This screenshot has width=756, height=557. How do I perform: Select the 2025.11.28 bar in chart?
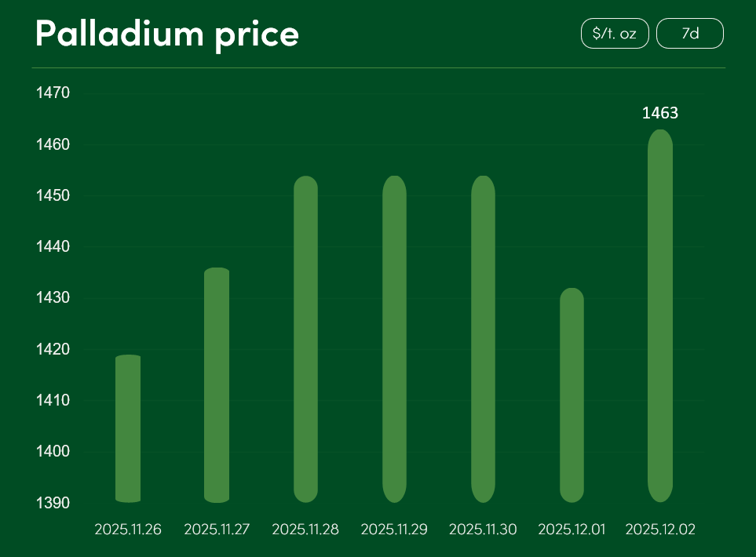pyautogui.click(x=305, y=339)
